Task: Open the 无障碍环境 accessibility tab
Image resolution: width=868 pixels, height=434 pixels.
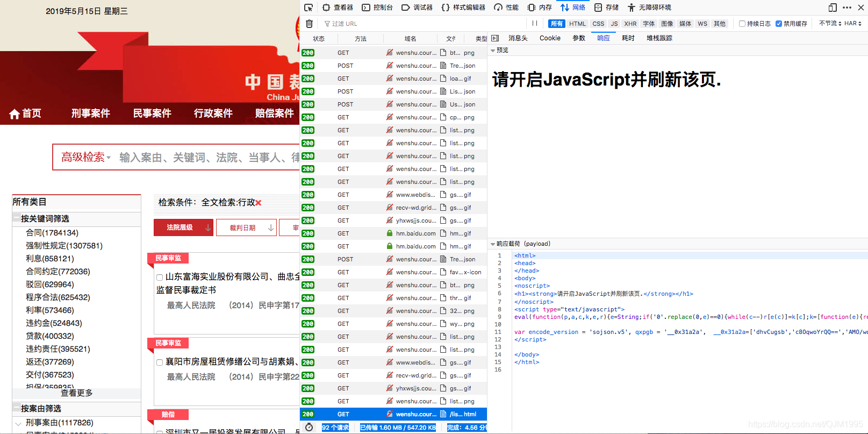Action: click(649, 8)
